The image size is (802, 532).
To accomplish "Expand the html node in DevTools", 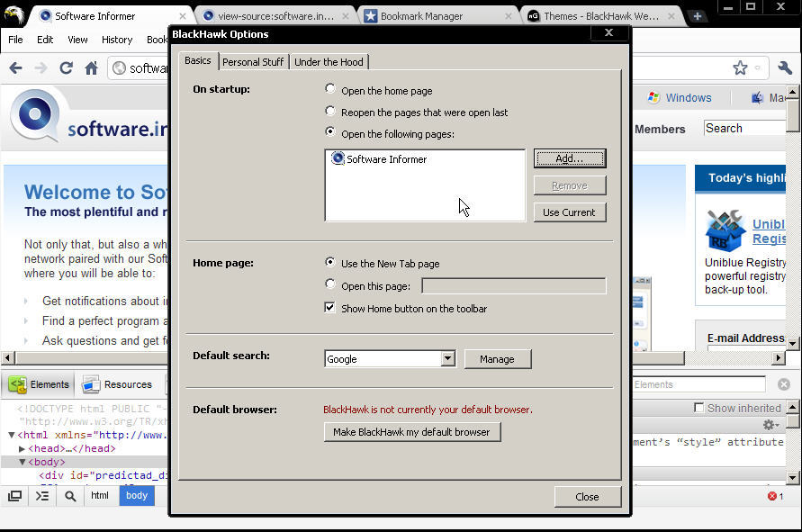I will (x=12, y=435).
